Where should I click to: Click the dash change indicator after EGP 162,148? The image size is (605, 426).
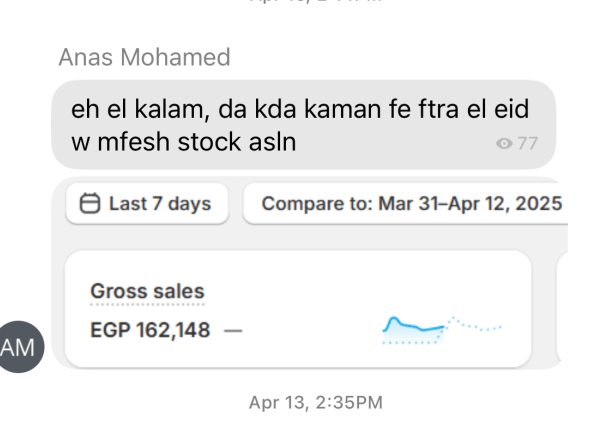[x=233, y=331]
